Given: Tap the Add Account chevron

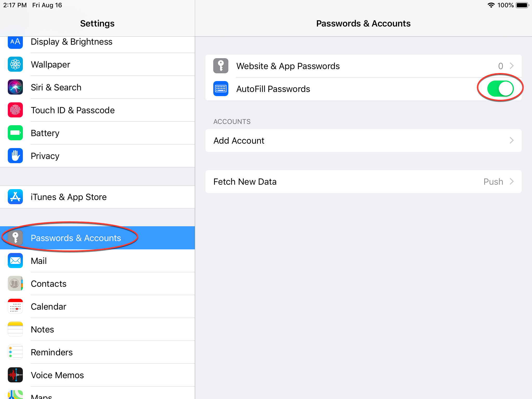Looking at the screenshot, I should click(x=512, y=141).
